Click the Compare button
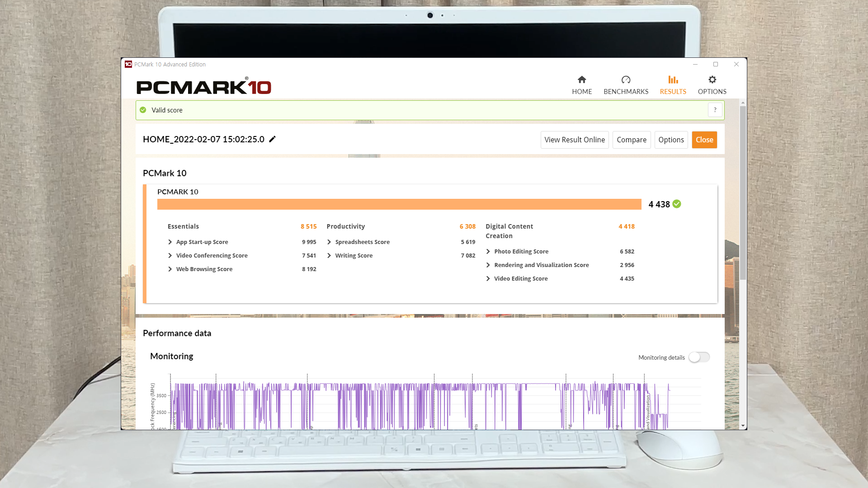This screenshot has width=868, height=488. 631,140
